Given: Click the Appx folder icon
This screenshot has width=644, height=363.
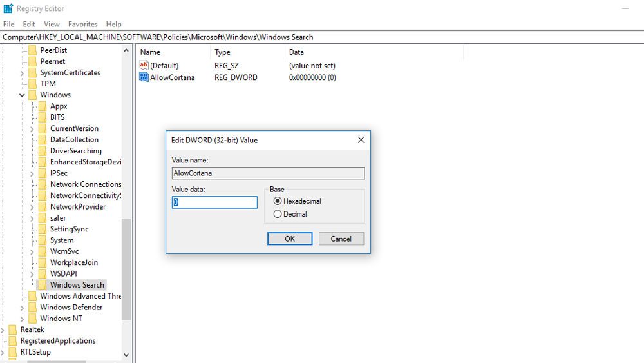Looking at the screenshot, I should pyautogui.click(x=43, y=106).
